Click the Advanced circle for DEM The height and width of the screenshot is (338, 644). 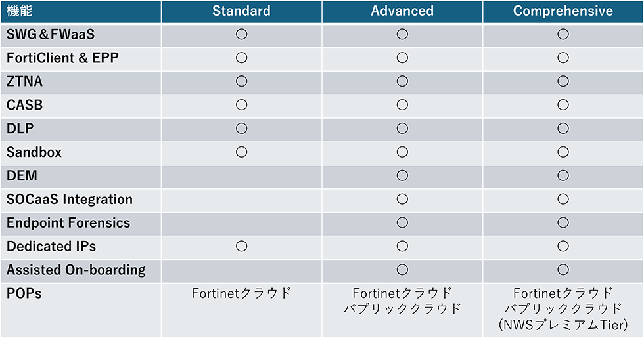pyautogui.click(x=402, y=176)
